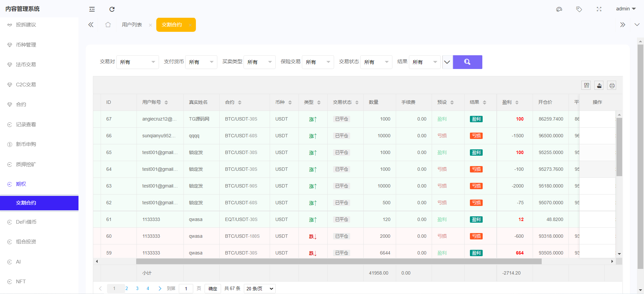Screen dimensions: 644x294
Task: Open the column filter grid icon
Action: pos(586,85)
